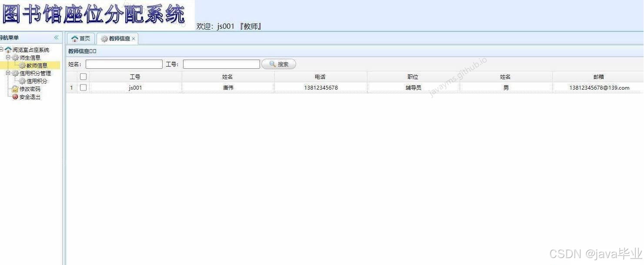
Task: Open 修改密码 from the navigation tree
Action: tap(30, 89)
